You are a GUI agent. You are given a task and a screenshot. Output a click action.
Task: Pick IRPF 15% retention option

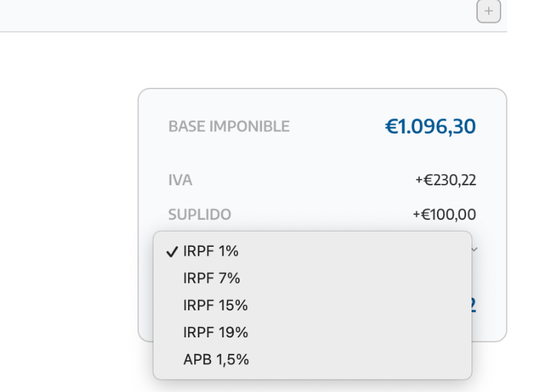(215, 306)
